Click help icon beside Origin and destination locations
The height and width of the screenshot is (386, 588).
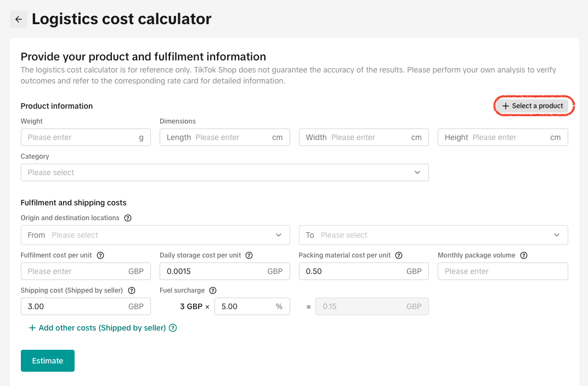point(128,218)
